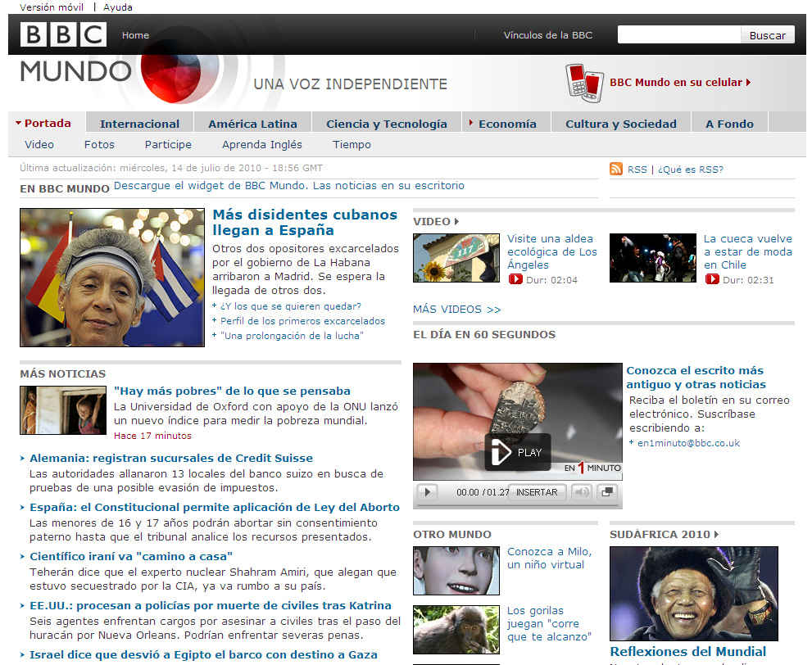
Task: Click red play icon beside Dur: 02:04
Action: (x=515, y=279)
